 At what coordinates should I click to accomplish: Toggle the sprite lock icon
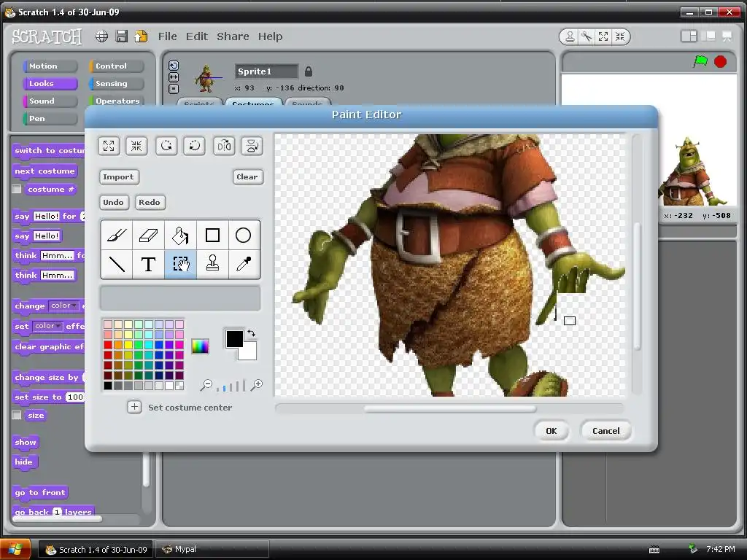(x=309, y=71)
